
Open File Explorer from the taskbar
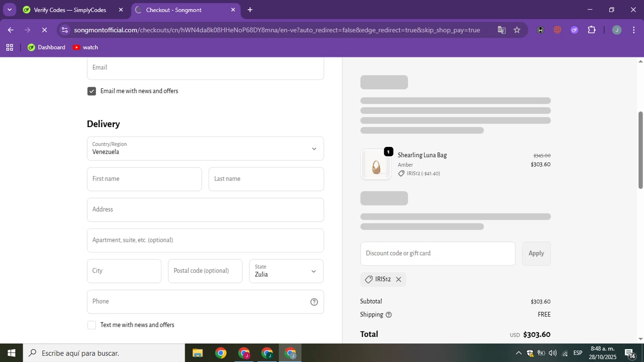[x=197, y=353]
